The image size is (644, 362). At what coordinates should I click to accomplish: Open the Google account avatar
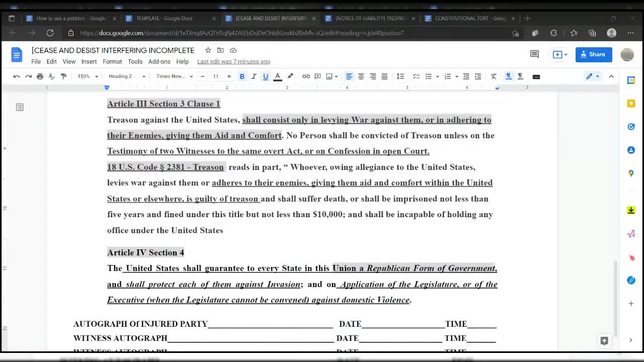[x=627, y=54]
